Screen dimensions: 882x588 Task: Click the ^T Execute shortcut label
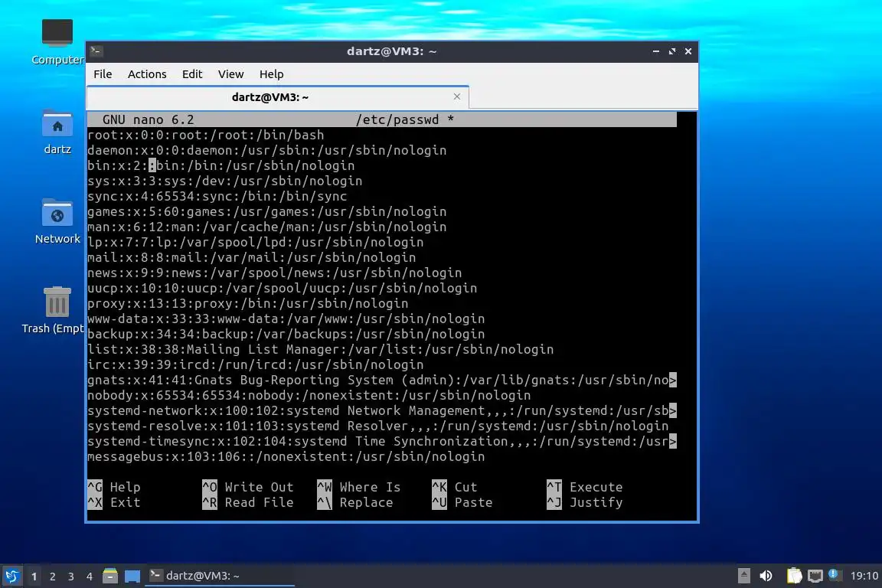[x=585, y=487]
